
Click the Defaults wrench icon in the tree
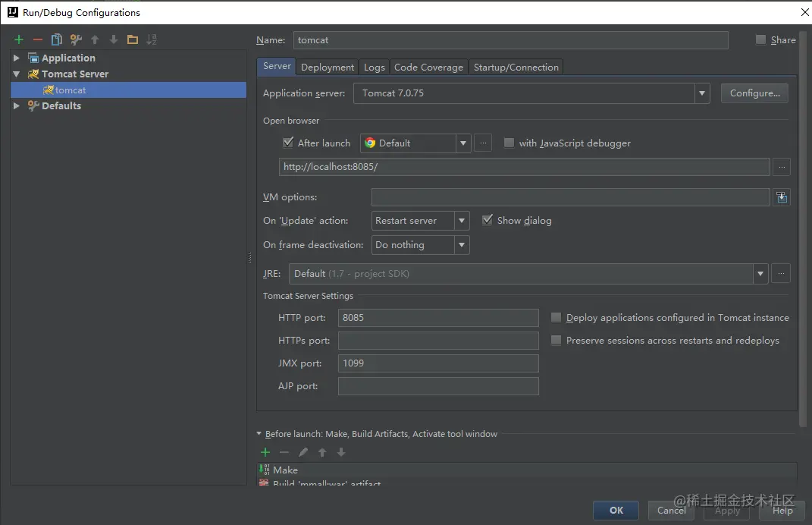tap(33, 105)
